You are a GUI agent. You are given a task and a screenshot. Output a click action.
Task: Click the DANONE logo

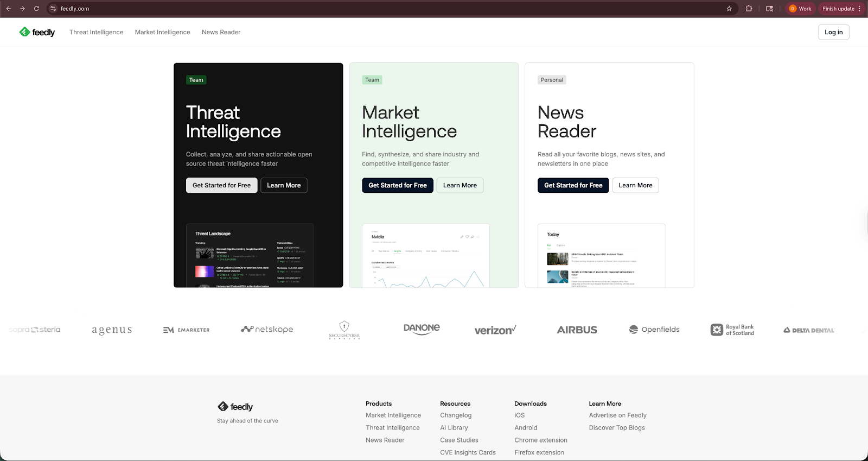(x=422, y=329)
